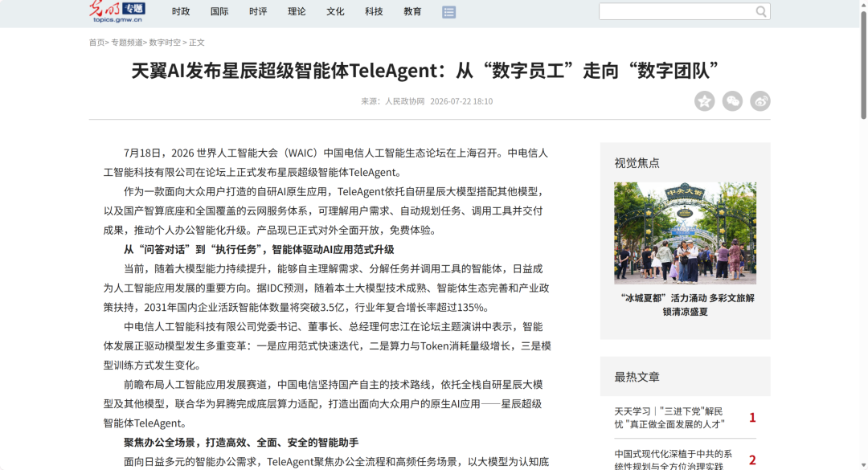This screenshot has width=868, height=470.
Task: Click subheading 聚焦办公全场景，打造高效
Action: pyautogui.click(x=241, y=443)
